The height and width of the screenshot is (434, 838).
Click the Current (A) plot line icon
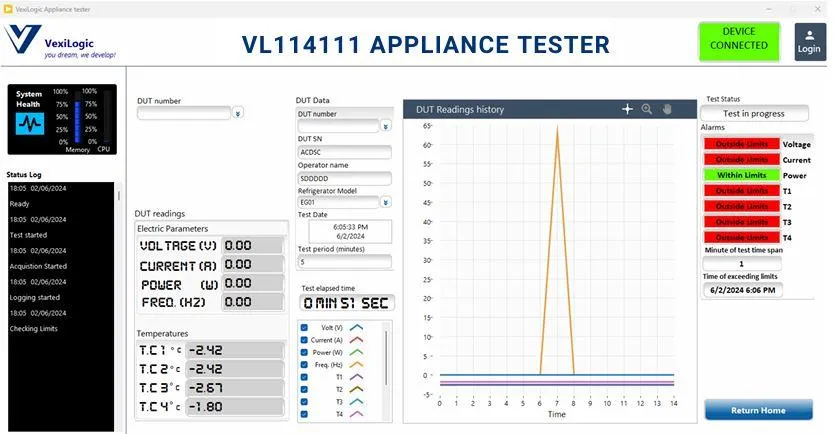click(x=356, y=339)
